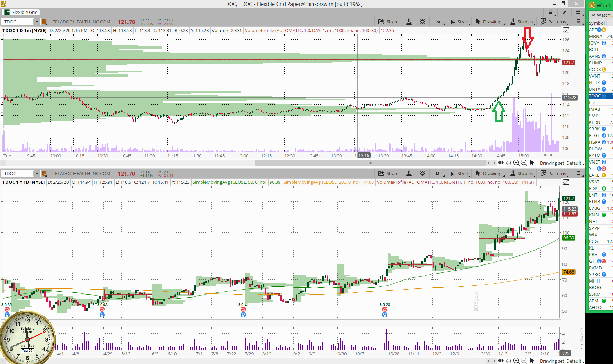Select pointer drawing tool below upper chart
The image size is (613, 364).
[532, 163]
